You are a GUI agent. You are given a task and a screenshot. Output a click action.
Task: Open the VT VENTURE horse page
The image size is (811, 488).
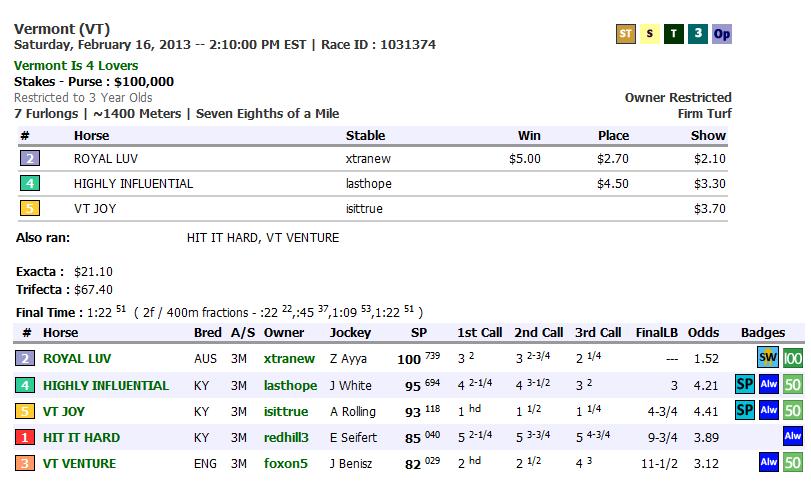(79, 463)
